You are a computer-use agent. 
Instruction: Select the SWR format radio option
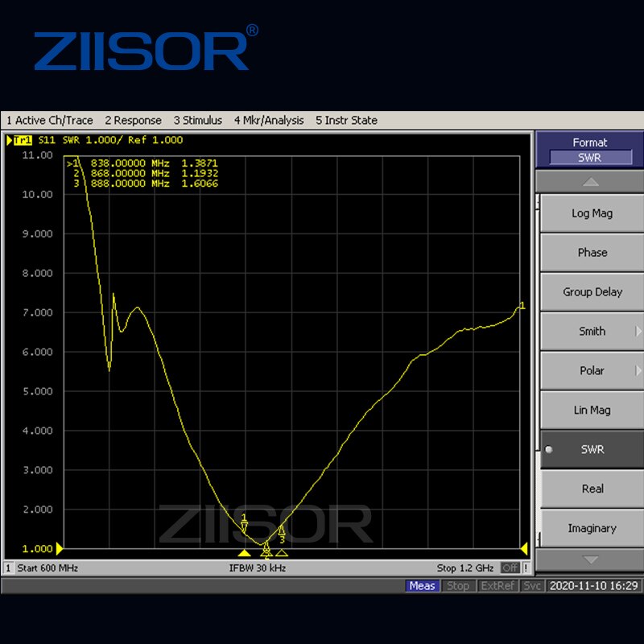coord(592,449)
